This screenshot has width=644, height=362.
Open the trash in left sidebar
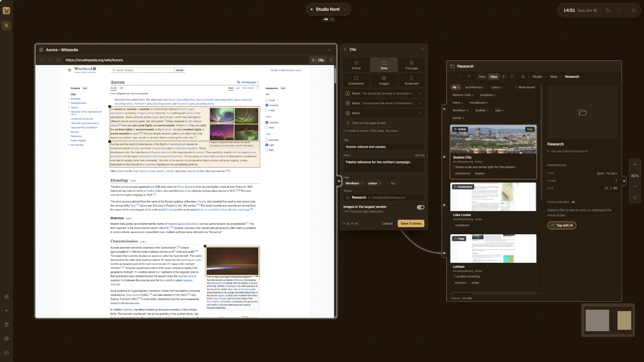click(x=6, y=325)
